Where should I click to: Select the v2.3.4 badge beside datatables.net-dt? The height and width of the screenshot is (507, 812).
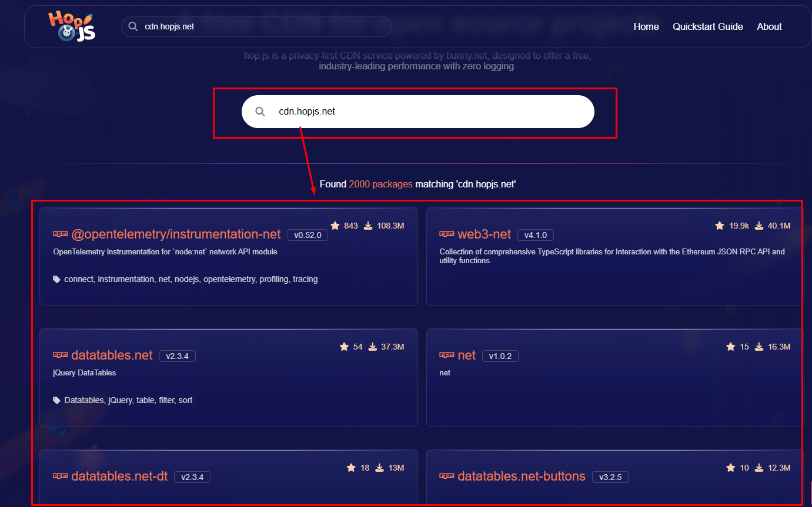192,477
